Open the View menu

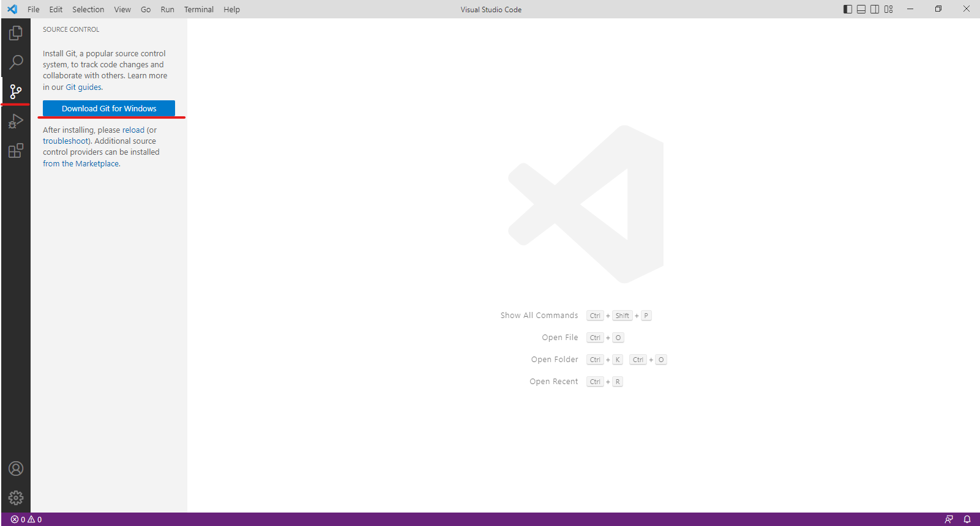tap(122, 9)
